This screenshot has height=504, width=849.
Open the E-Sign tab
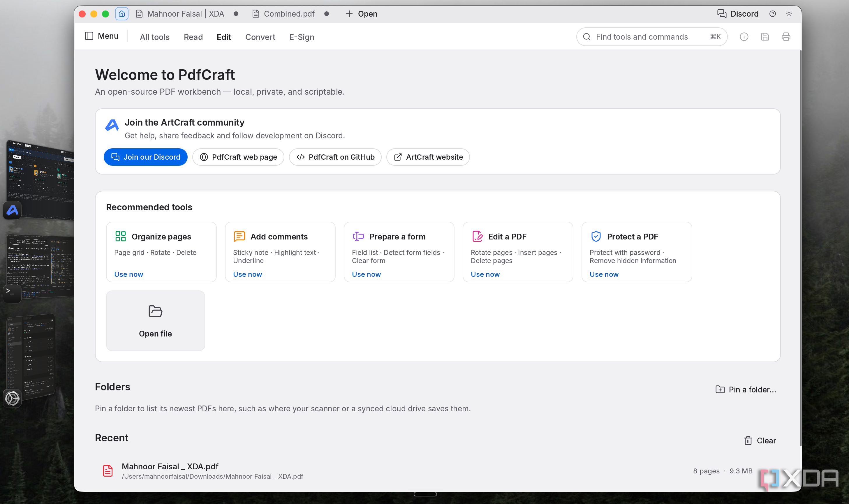pos(302,37)
